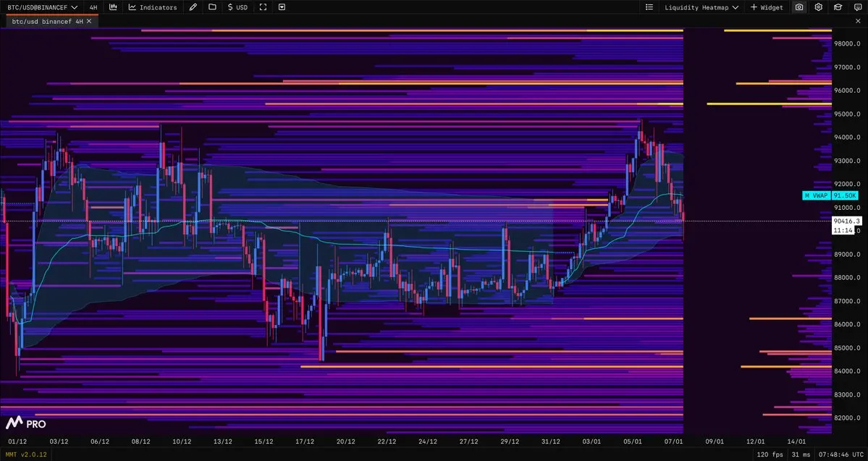Open the list view icon

click(649, 7)
